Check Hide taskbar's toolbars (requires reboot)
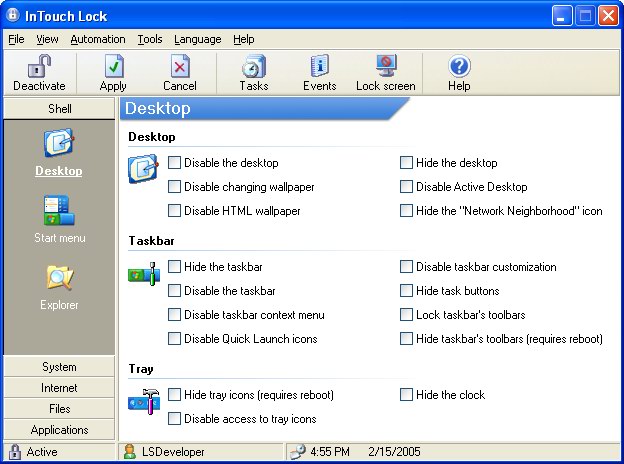624x464 pixels. tap(406, 339)
